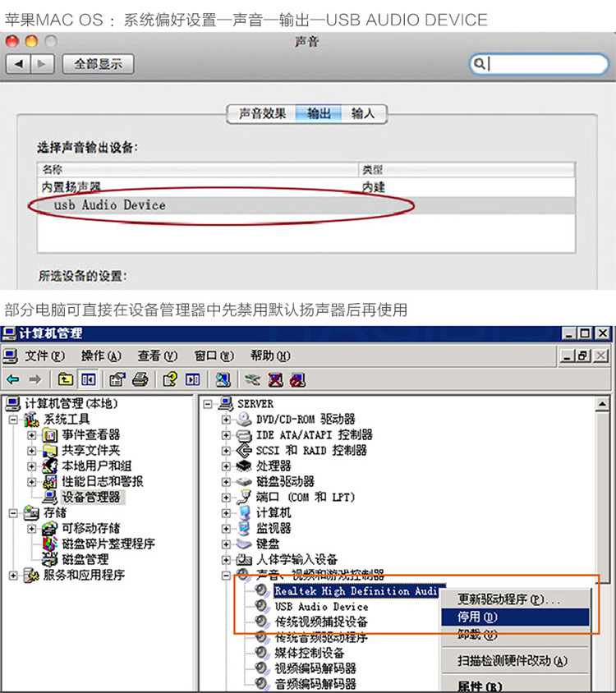Select 媒体控制设备 in device tree
Screen dimensions: 616x693
coord(310,653)
